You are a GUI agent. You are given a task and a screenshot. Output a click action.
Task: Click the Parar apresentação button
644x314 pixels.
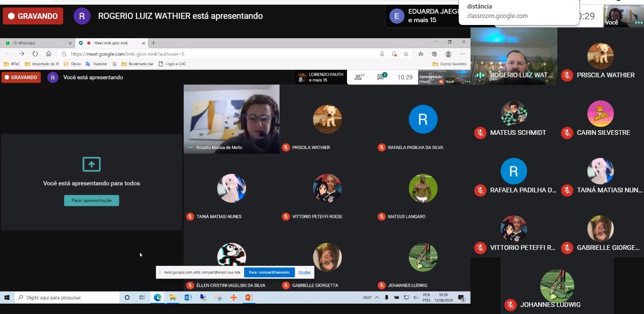pyautogui.click(x=91, y=200)
